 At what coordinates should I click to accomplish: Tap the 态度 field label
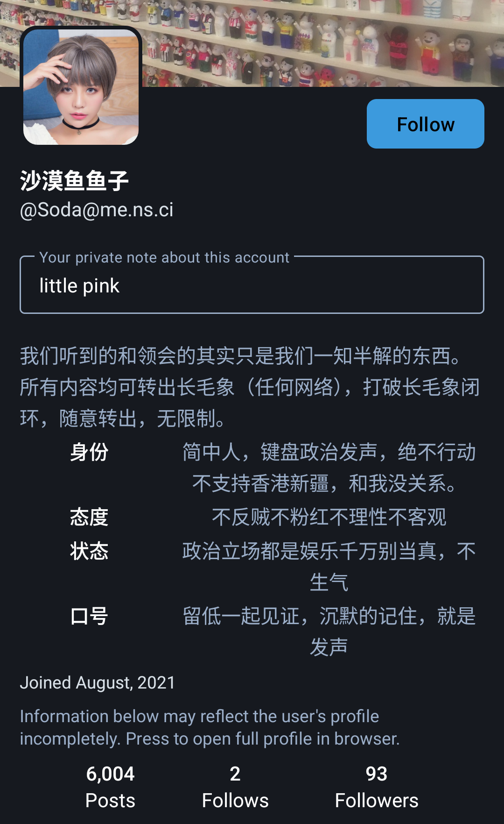[x=89, y=517]
